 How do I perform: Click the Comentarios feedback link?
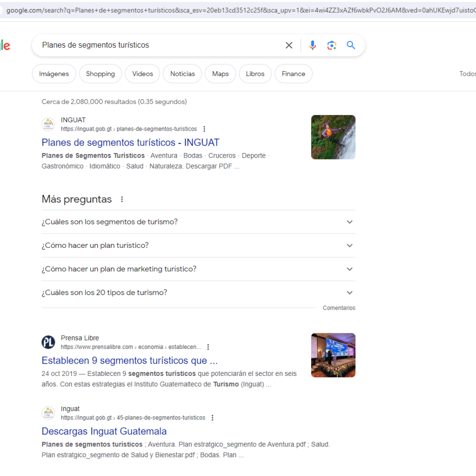tap(339, 308)
